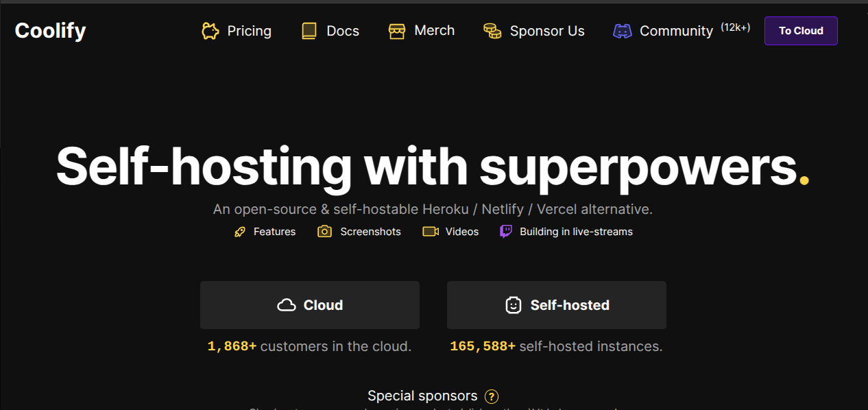Viewport: 868px width, 410px height.
Task: Click the book Docs icon
Action: click(309, 31)
